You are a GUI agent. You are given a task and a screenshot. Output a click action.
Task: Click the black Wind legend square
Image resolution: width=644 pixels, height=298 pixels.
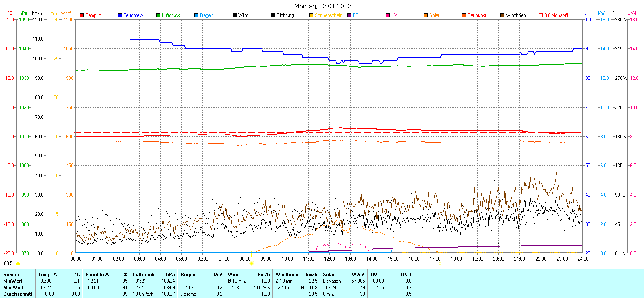tap(235, 15)
